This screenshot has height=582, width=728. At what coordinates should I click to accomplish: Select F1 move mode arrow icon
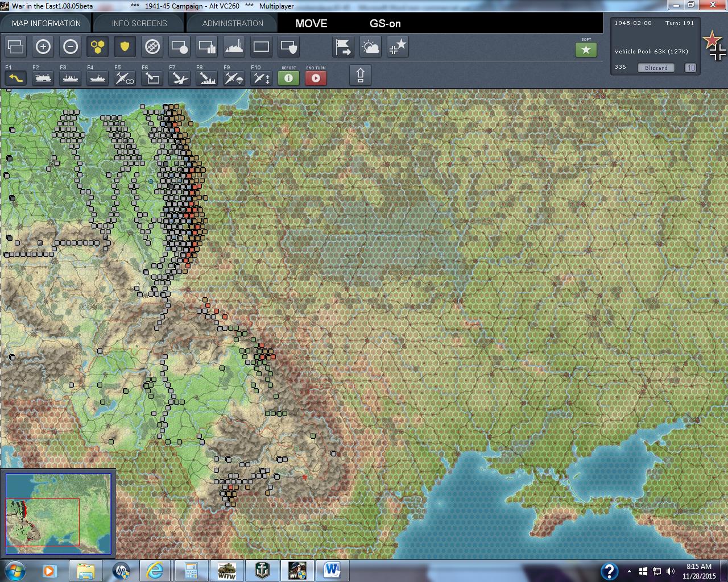pos(16,78)
